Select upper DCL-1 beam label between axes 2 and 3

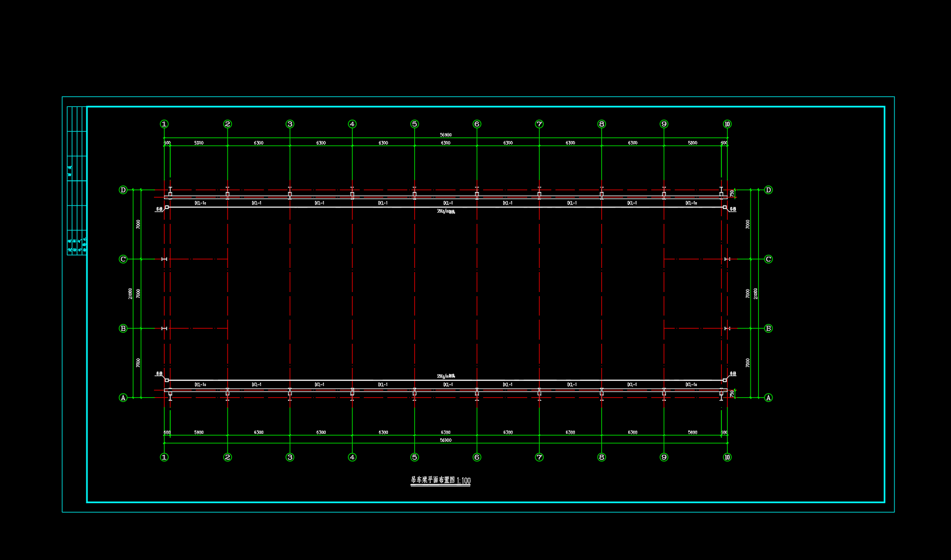[x=256, y=203]
